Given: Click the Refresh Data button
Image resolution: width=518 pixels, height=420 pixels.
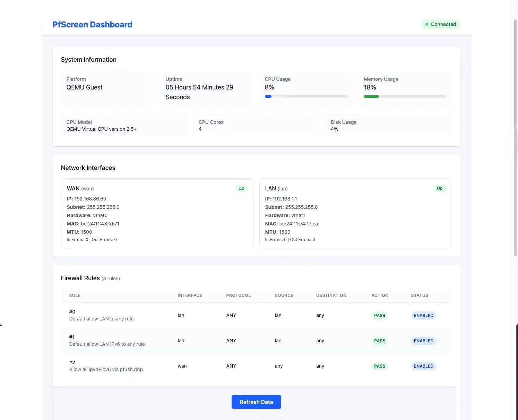Looking at the screenshot, I should point(256,402).
